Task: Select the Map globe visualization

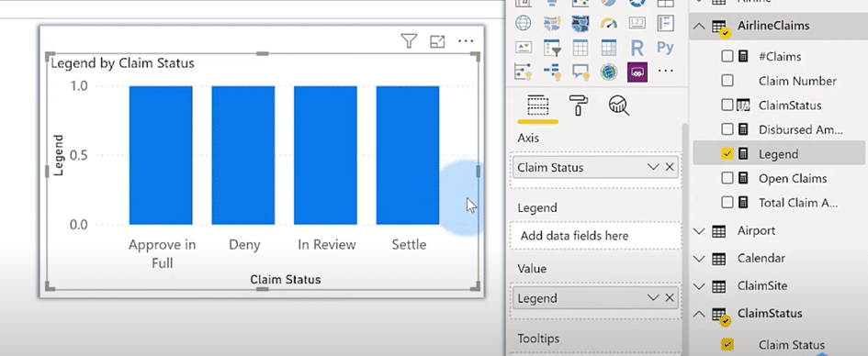Action: (524, 23)
